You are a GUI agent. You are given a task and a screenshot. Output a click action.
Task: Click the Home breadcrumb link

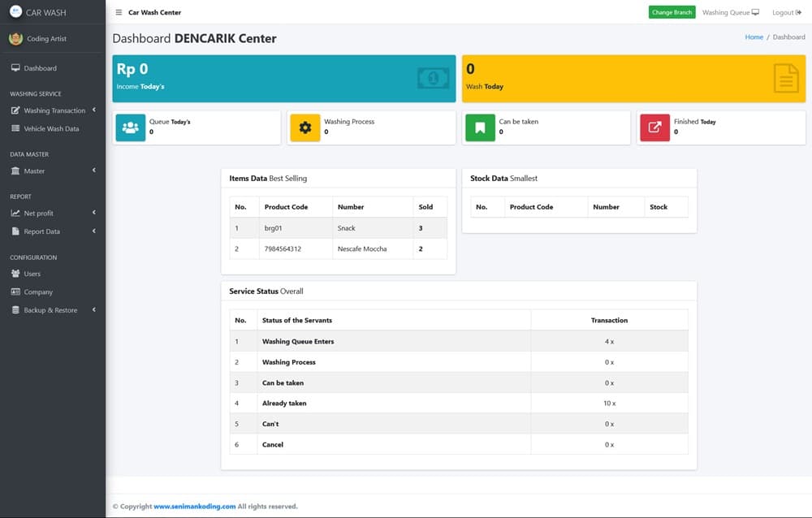754,37
